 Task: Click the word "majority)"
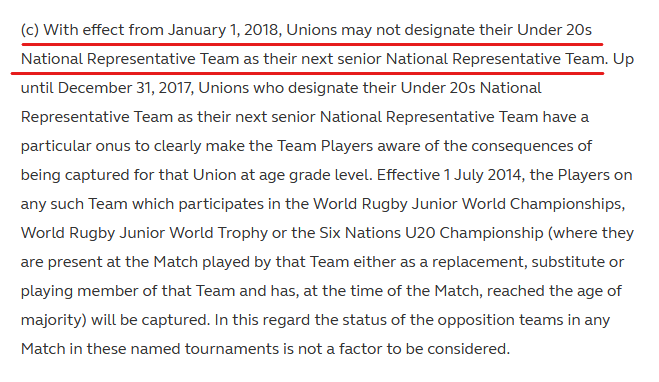54,320
